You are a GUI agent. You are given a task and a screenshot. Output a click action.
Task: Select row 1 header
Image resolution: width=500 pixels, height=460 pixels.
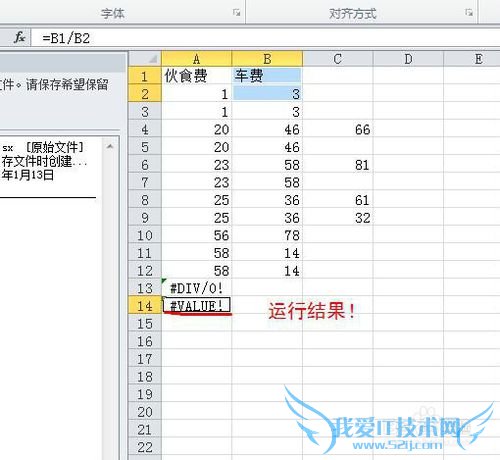pyautogui.click(x=145, y=76)
